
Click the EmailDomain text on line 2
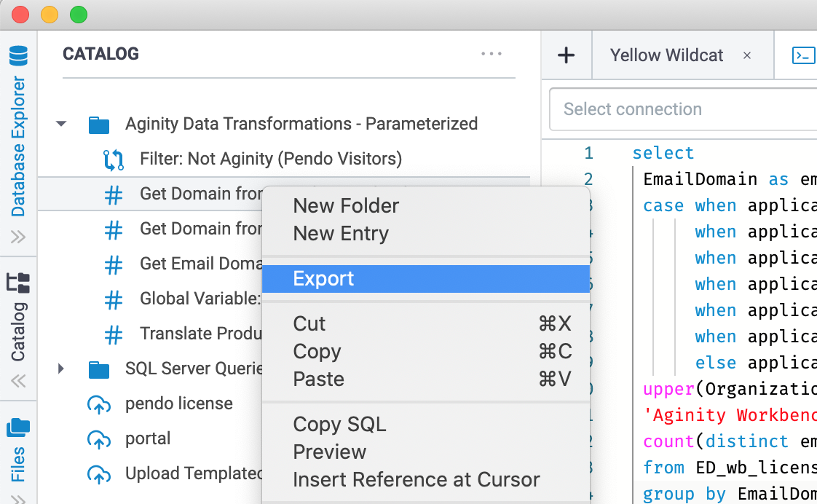pos(700,179)
